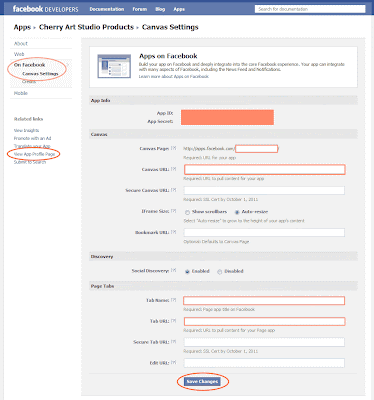Image resolution: width=374 pixels, height=400 pixels.
Task: Click help icon next to Tab URL
Action: click(x=174, y=321)
